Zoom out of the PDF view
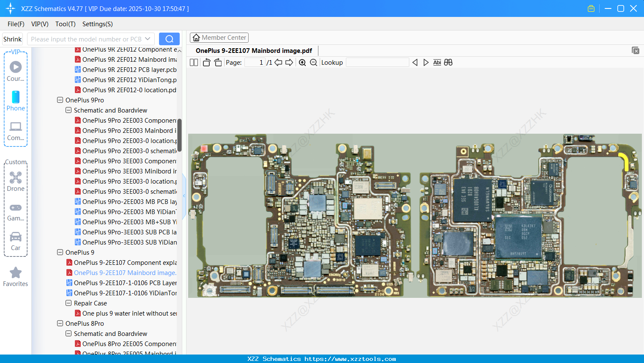 tap(314, 62)
